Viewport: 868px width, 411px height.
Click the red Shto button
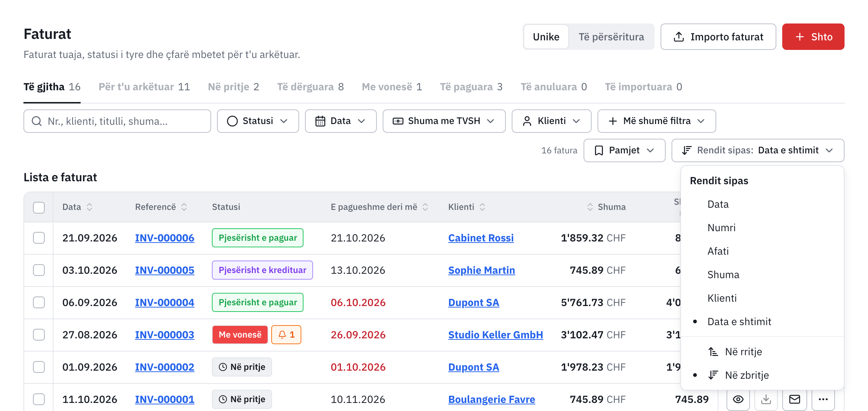[813, 37]
